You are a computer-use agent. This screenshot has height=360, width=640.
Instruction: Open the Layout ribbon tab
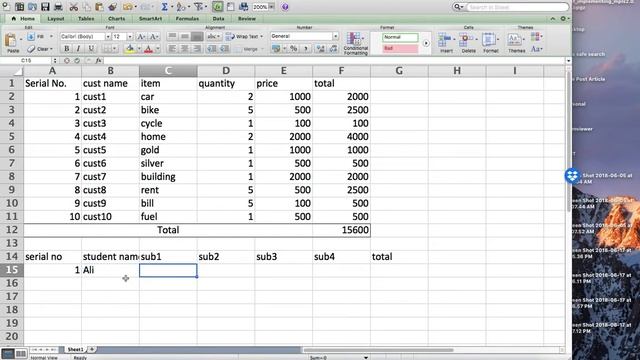(x=56, y=19)
